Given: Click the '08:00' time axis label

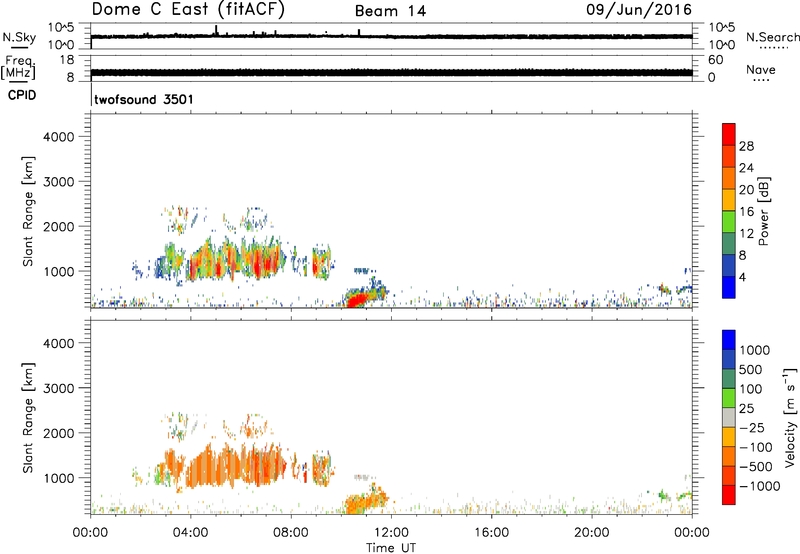Looking at the screenshot, I should [x=291, y=533].
